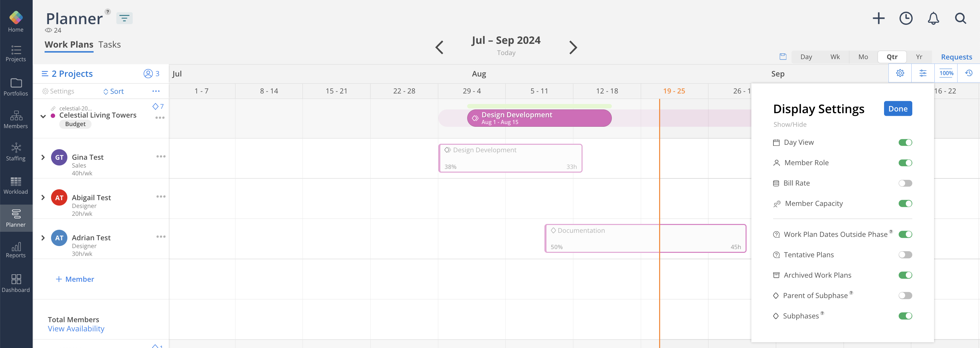The height and width of the screenshot is (348, 980).
Task: Open notifications from the bell icon
Action: click(x=933, y=18)
